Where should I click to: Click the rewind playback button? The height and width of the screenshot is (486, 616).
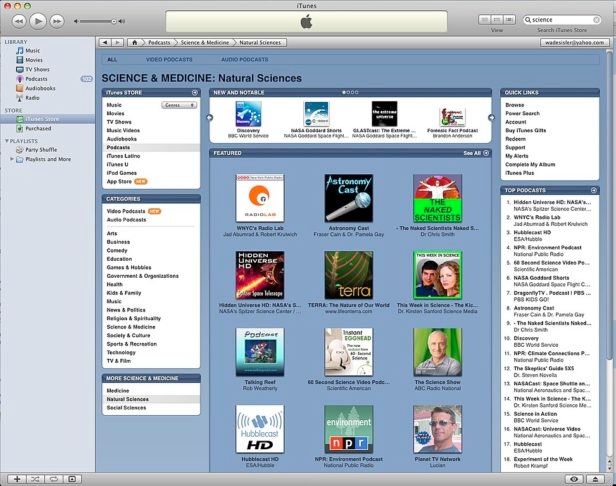coord(18,21)
